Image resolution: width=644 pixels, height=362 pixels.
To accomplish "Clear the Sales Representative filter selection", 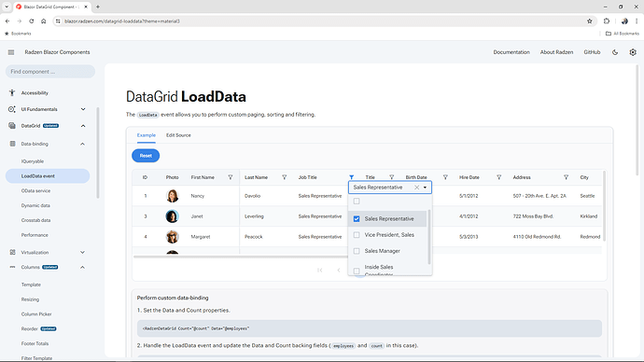I will [x=416, y=188].
